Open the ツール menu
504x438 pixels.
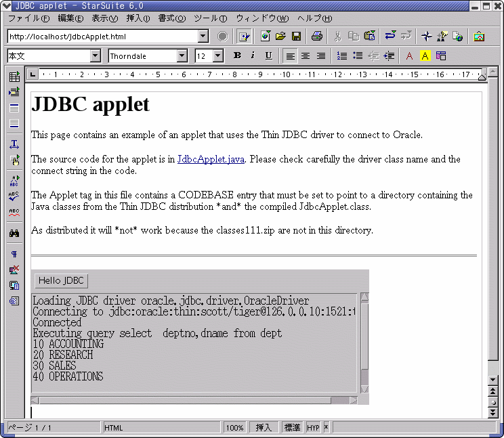point(208,18)
